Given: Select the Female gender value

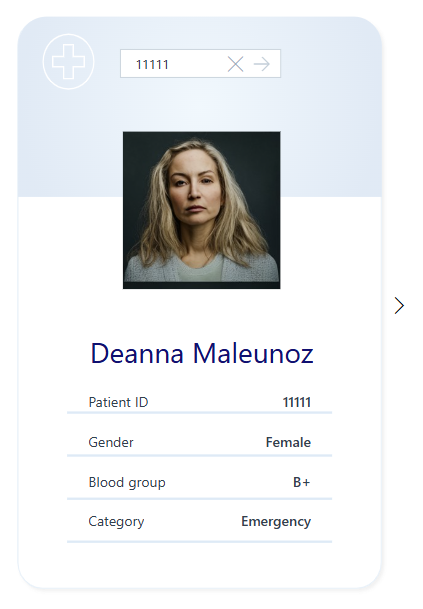Looking at the screenshot, I should tap(288, 442).
